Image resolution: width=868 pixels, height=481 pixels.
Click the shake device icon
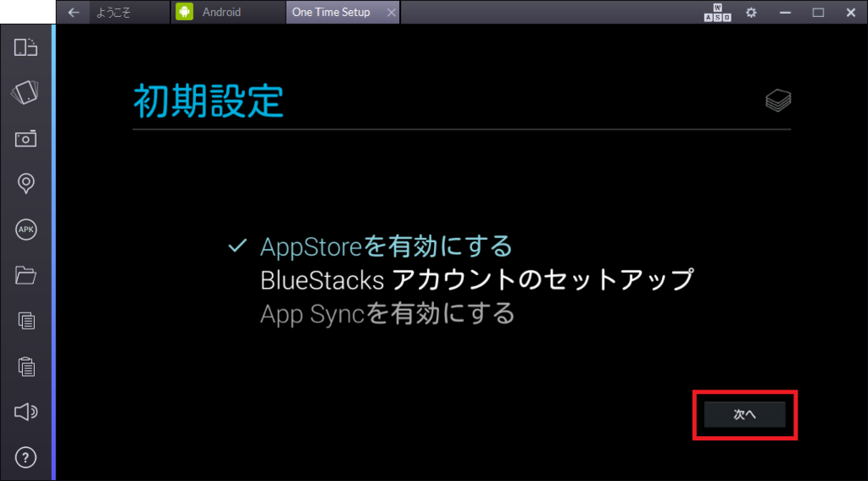pyautogui.click(x=25, y=92)
